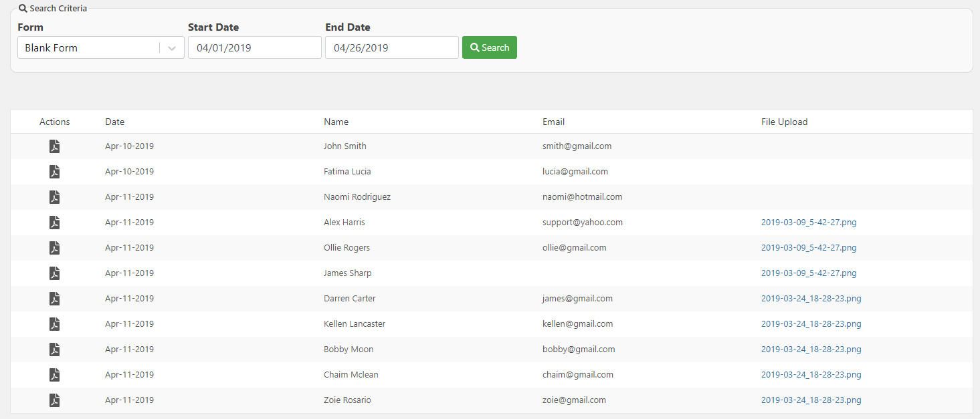Click Chaim Mclean's uploaded file link
The image size is (980, 419).
811,375
